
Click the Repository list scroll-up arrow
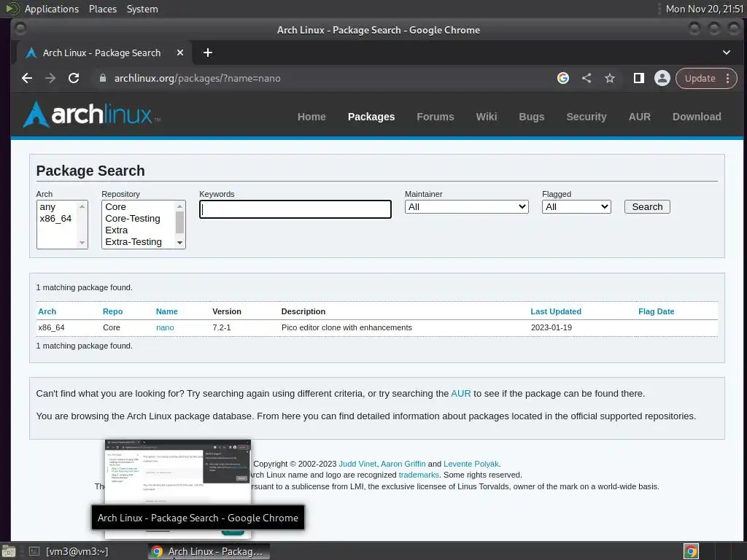pyautogui.click(x=179, y=206)
